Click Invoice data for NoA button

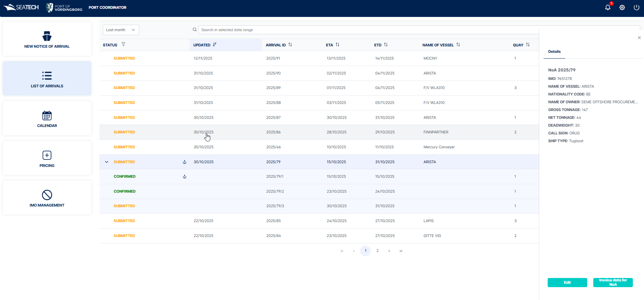pos(613,282)
